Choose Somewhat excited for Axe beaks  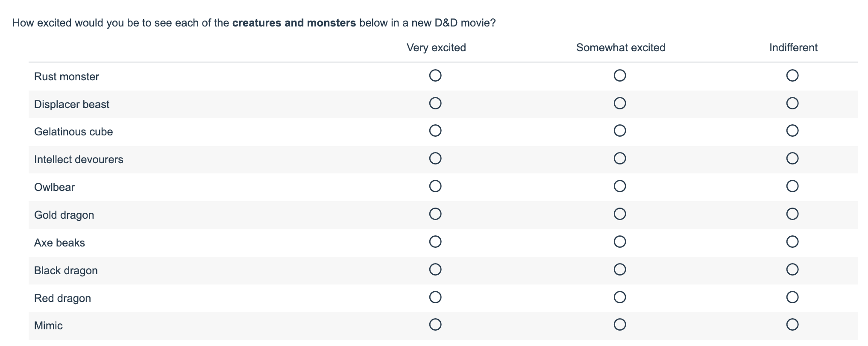click(620, 242)
